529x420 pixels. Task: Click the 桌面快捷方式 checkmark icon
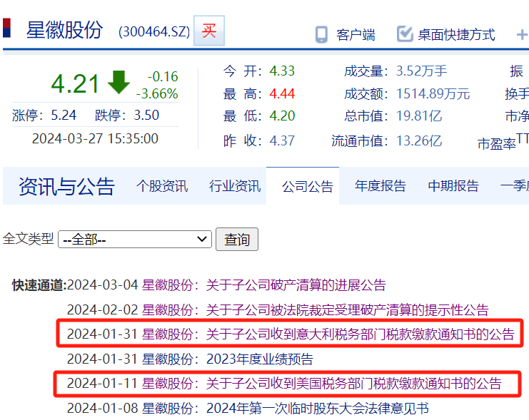[405, 34]
